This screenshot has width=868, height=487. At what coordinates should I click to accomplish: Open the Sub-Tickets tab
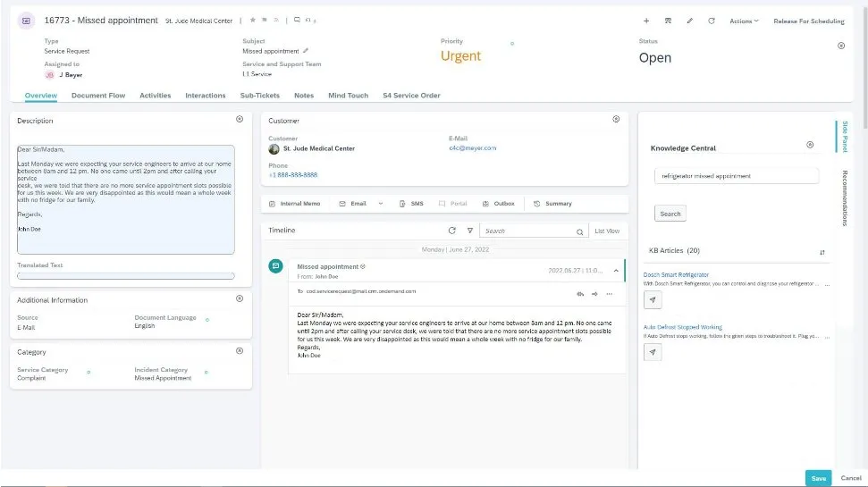click(x=259, y=96)
